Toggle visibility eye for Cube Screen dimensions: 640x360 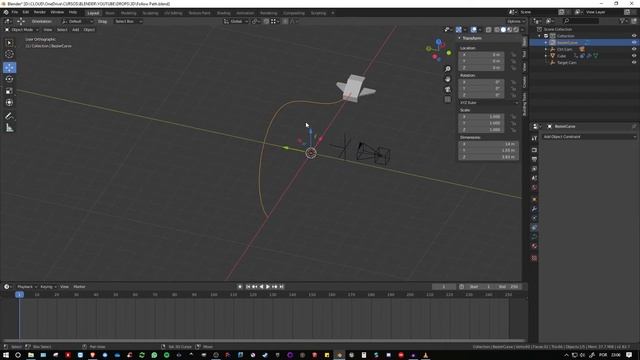point(634,56)
